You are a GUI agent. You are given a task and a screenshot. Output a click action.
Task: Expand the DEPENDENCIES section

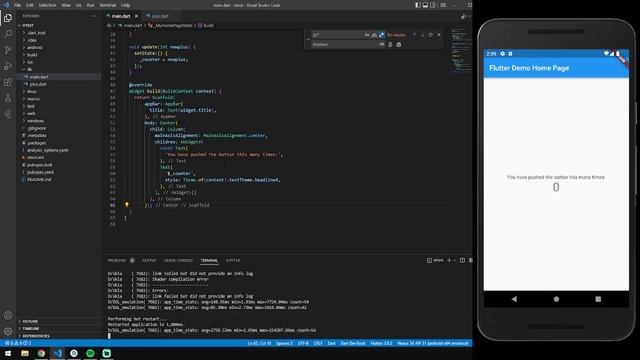tap(59, 336)
